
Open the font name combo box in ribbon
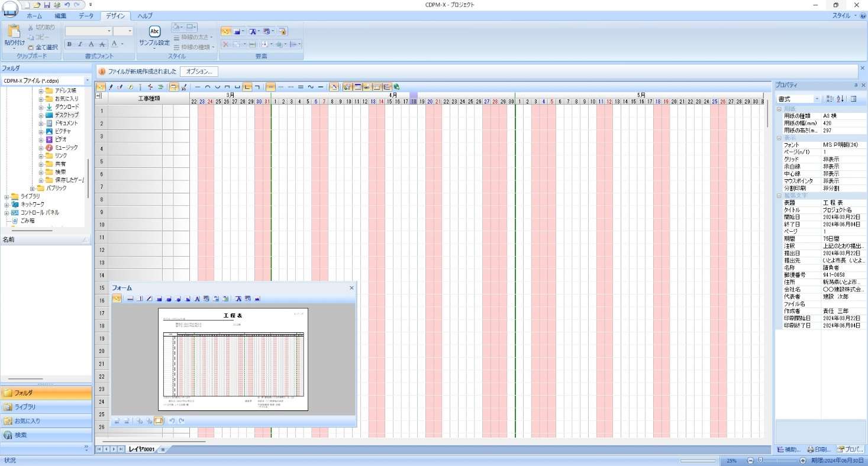(89, 31)
